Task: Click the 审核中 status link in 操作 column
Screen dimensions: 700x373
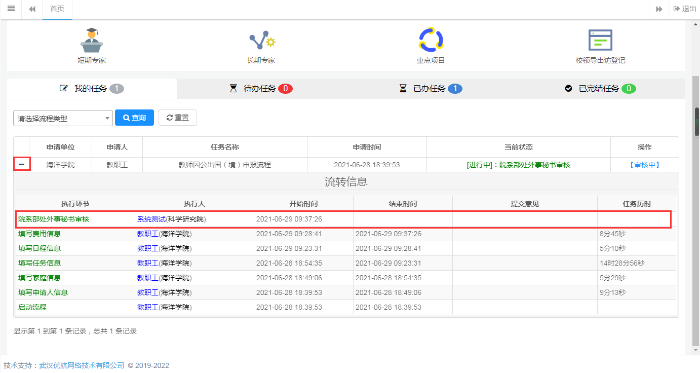Action: (x=645, y=165)
